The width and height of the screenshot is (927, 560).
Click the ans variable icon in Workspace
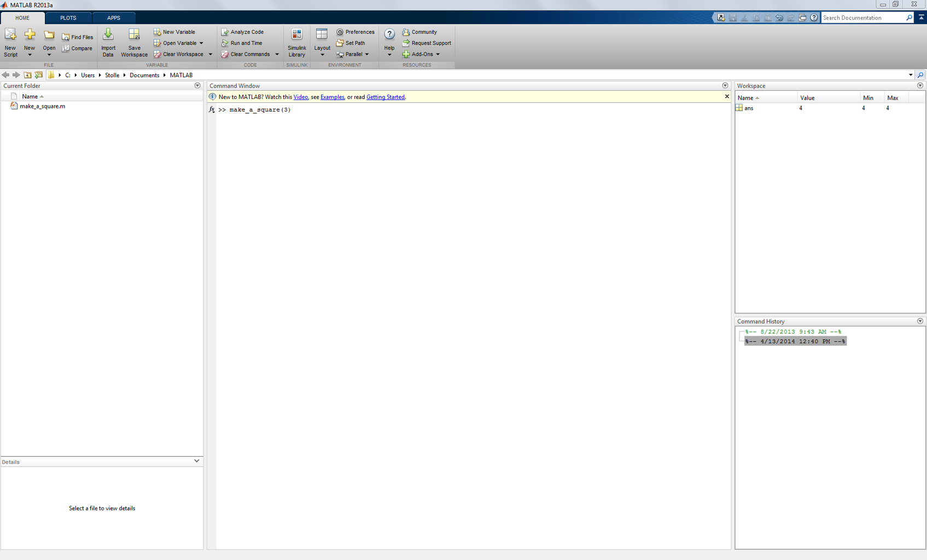click(x=739, y=108)
